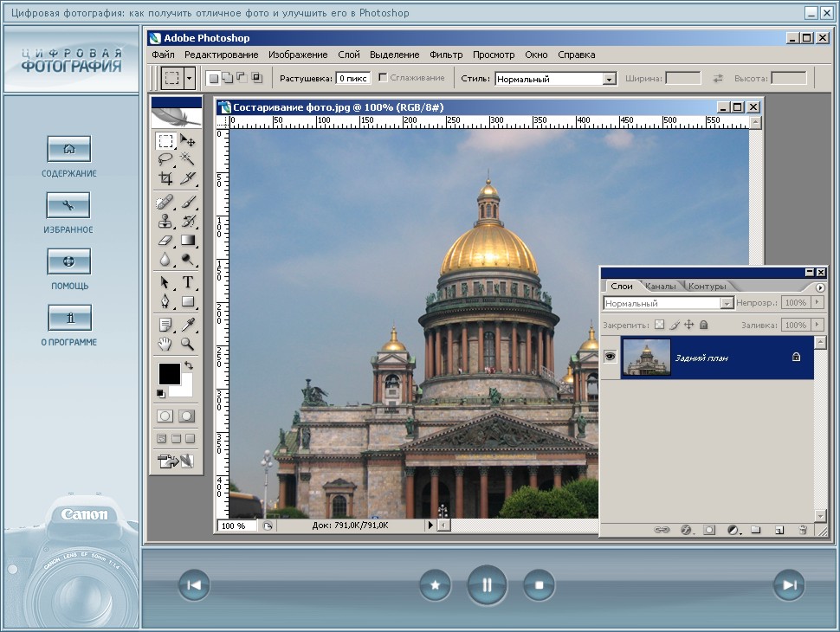This screenshot has width=840, height=632.
Task: Select the Rectangular Marquee tool in toolbox
Action: pos(165,141)
